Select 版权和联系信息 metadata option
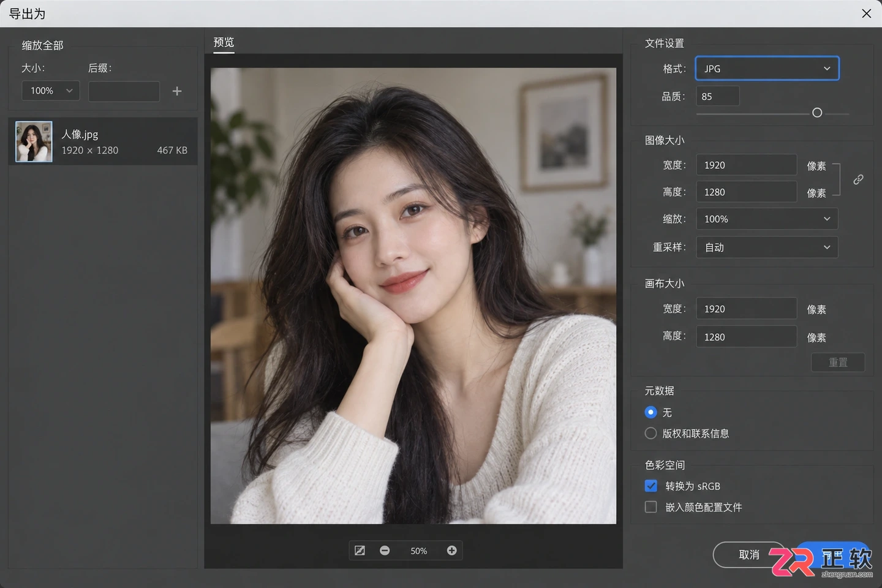 click(x=650, y=433)
